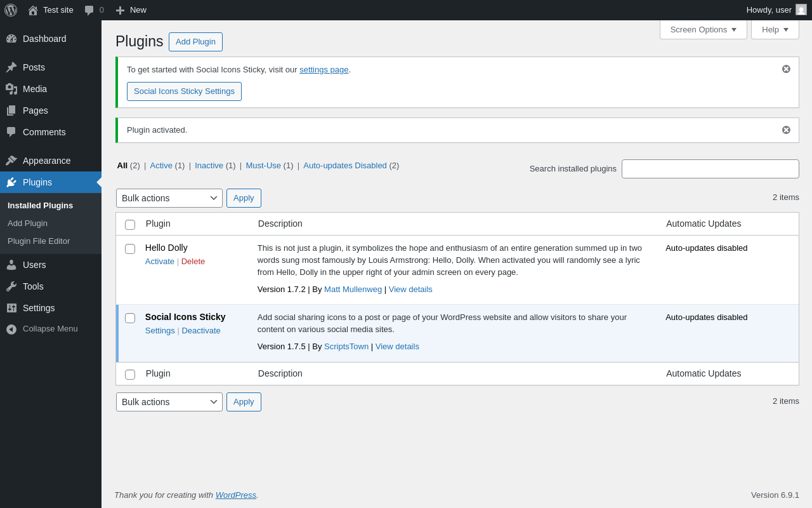Open the settings page link in notice
This screenshot has height=508, width=812.
pos(324,70)
